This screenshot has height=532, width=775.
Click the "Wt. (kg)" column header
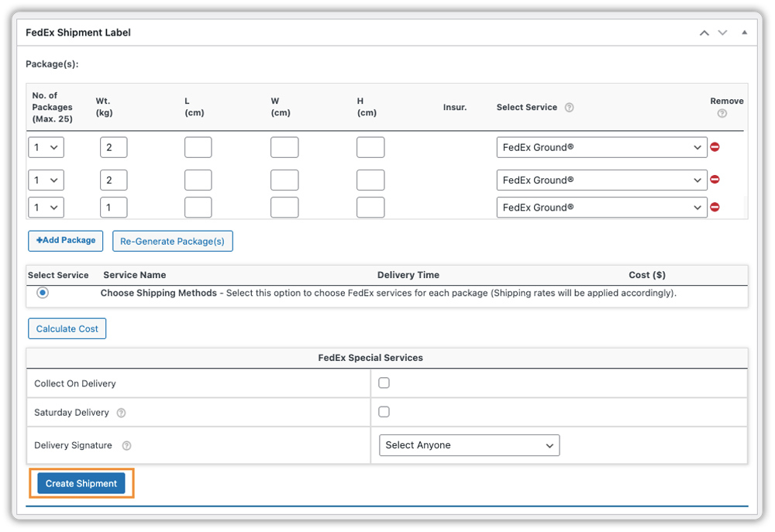click(x=105, y=107)
